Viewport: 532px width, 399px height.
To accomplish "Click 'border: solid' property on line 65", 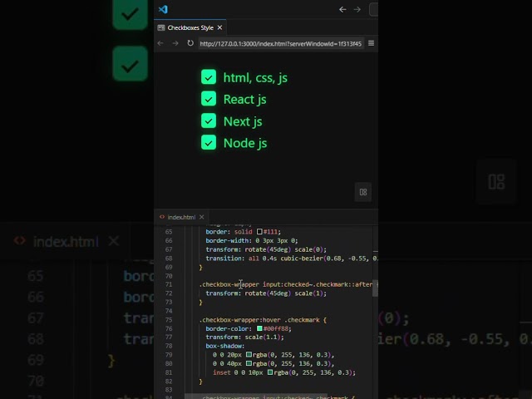I will (229, 232).
